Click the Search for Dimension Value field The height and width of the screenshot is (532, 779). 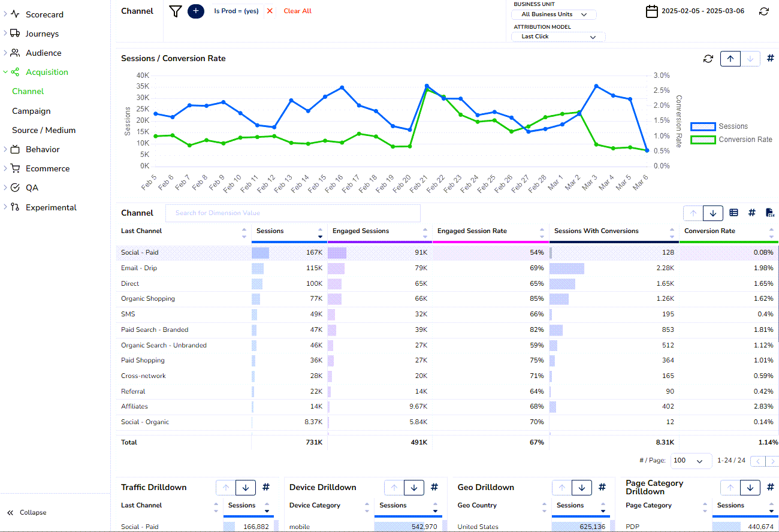tap(293, 213)
